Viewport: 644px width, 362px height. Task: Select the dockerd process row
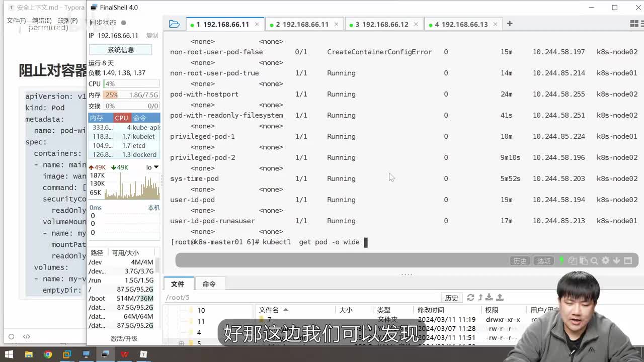tap(124, 154)
